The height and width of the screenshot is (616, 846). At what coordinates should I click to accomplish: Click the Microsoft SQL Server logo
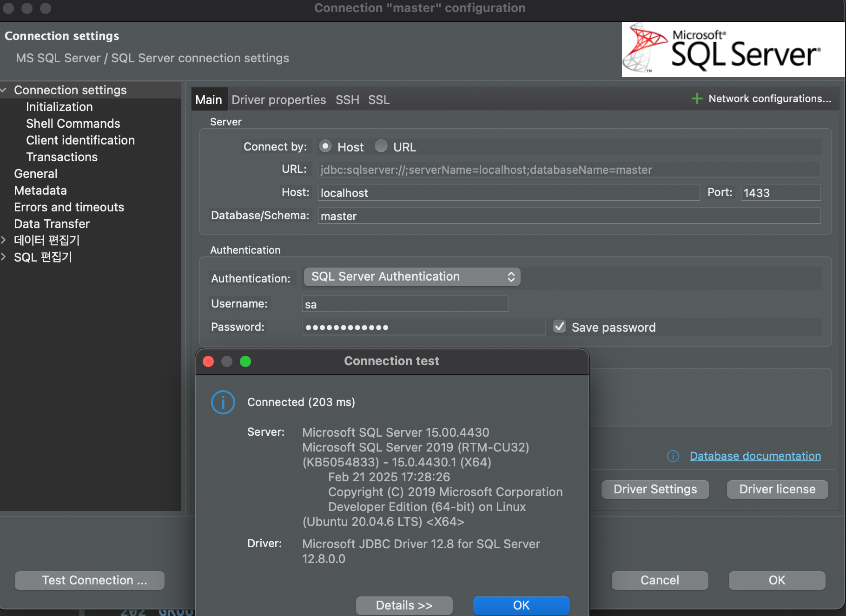[733, 50]
